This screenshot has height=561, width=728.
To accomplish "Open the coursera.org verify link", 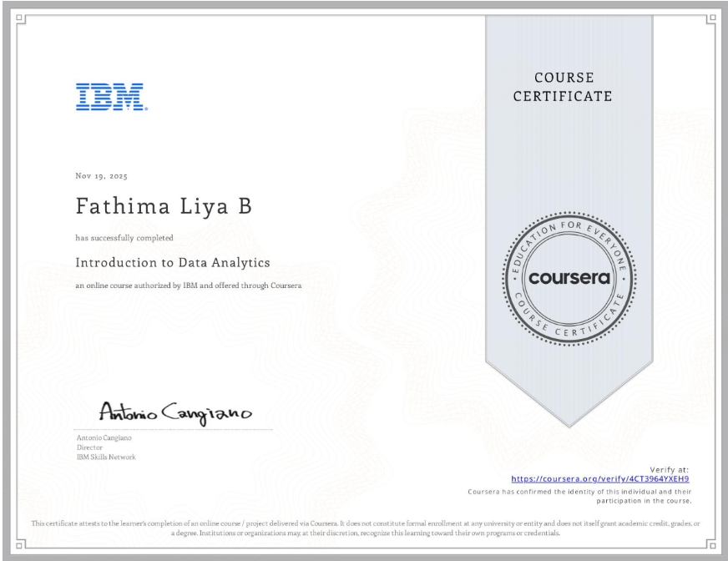I will pos(600,479).
